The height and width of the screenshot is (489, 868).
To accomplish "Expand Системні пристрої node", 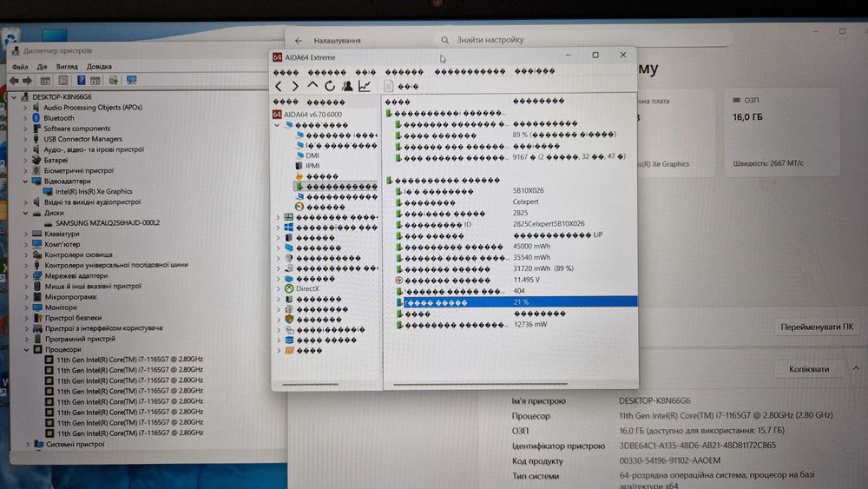I will point(28,444).
